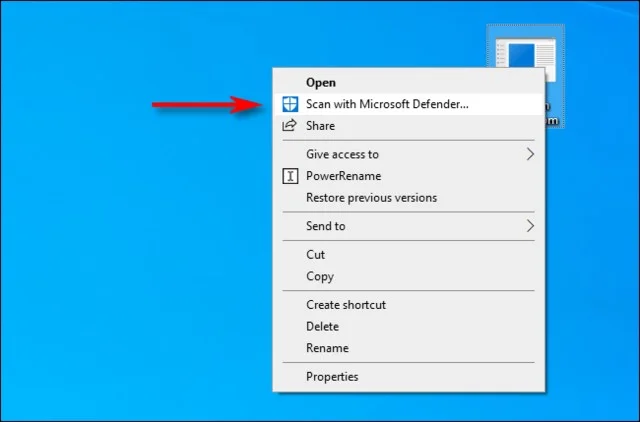
Task: Click the Send to menu label
Action: [325, 227]
